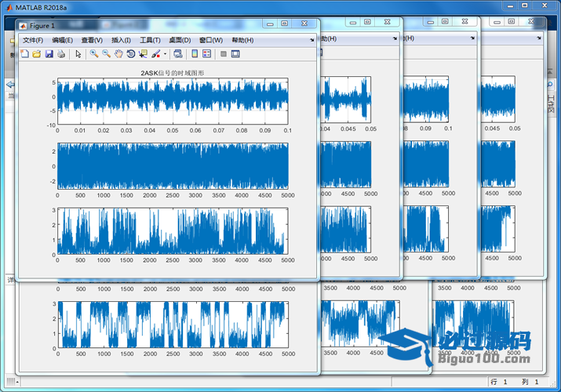
Task: Click the Insert Colorbar icon
Action: point(195,54)
